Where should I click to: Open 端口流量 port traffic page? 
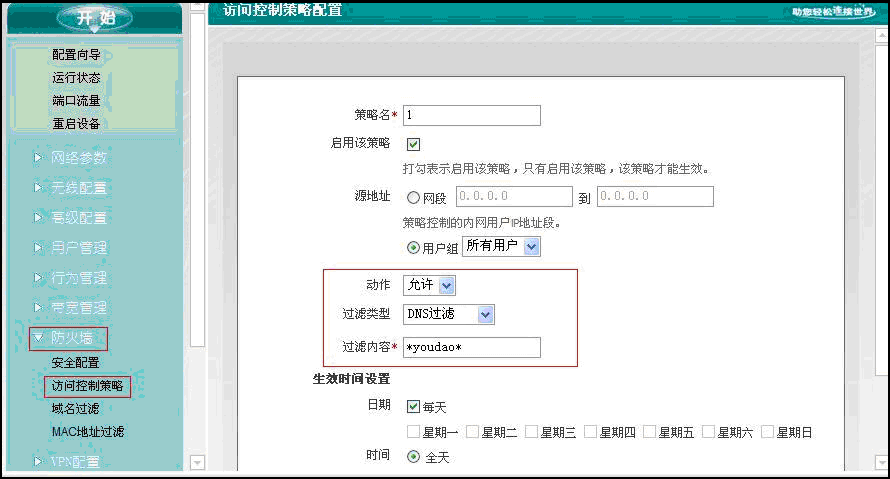pyautogui.click(x=76, y=101)
